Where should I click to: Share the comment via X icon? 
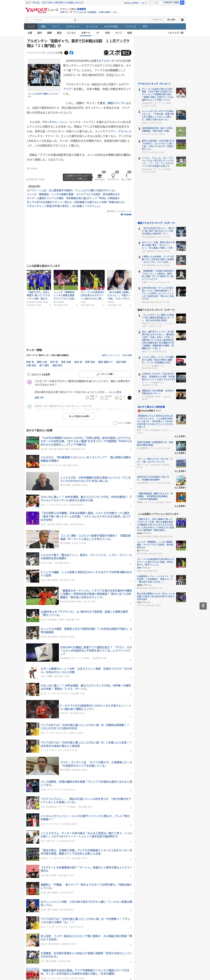point(129,398)
